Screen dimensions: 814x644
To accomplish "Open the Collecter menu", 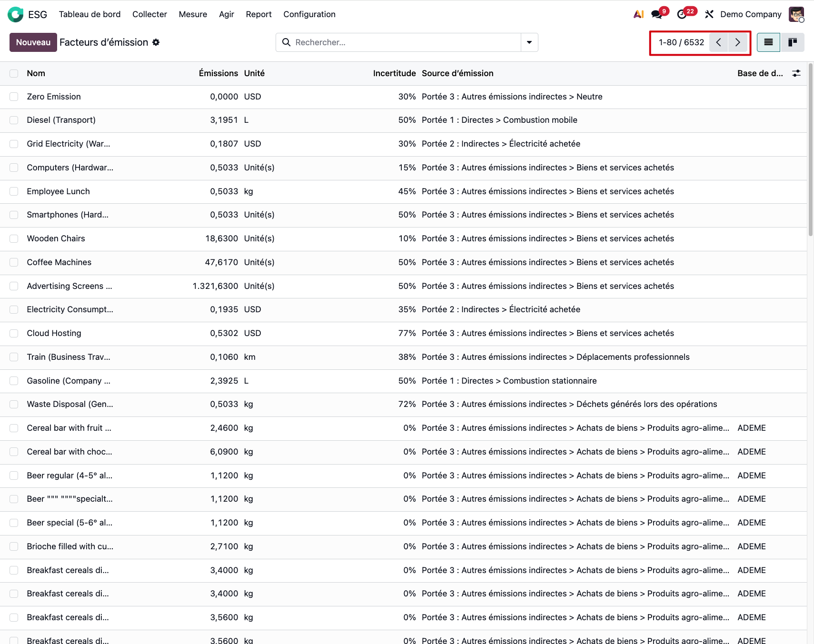I will [149, 14].
